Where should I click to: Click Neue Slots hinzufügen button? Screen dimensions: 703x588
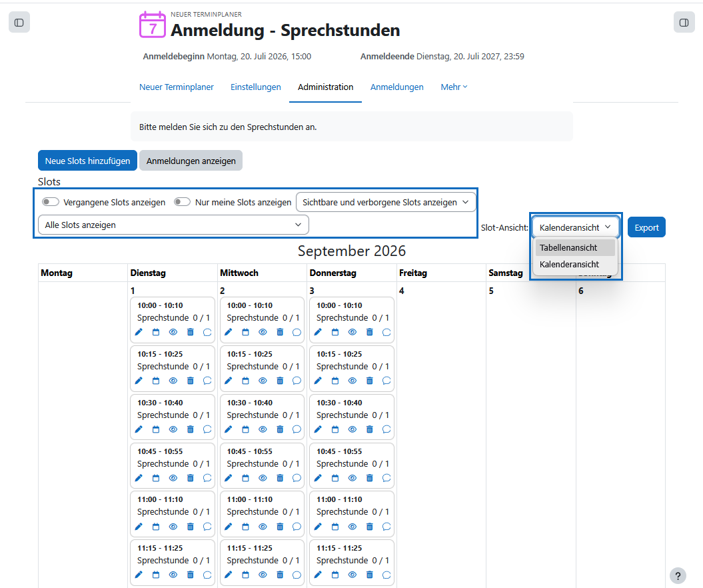point(87,161)
